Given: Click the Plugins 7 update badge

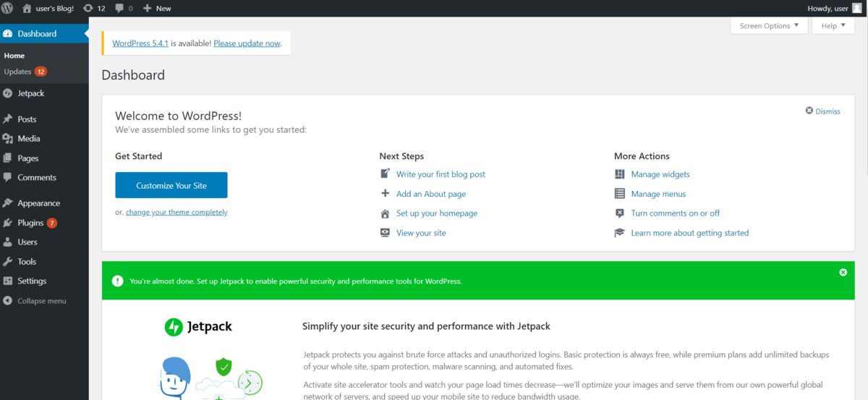Looking at the screenshot, I should (x=52, y=223).
